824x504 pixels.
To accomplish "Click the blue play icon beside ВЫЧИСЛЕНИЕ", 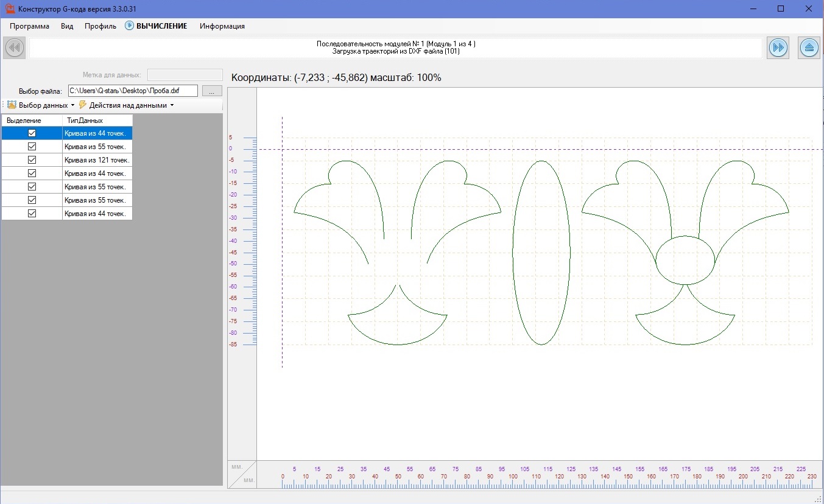I will pos(129,26).
